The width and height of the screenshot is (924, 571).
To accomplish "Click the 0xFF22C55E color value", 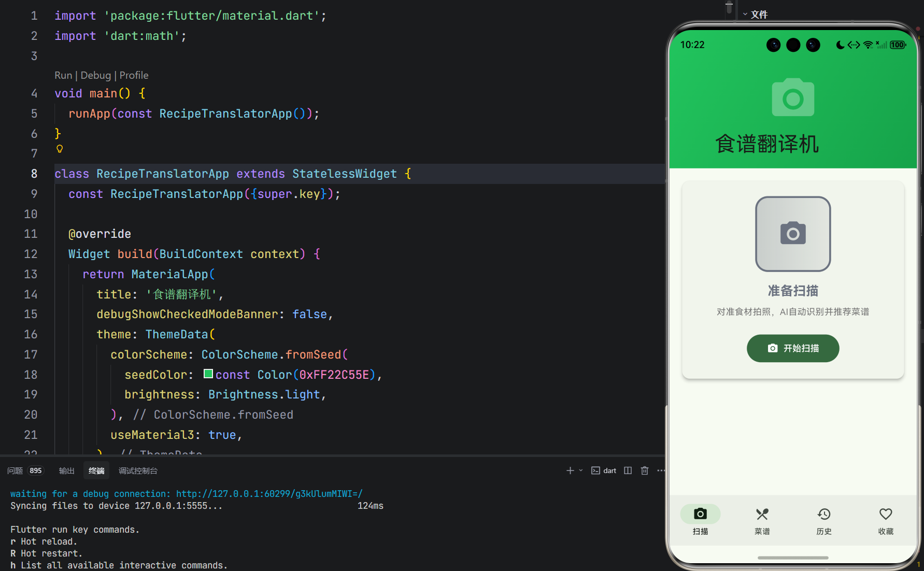I will click(x=334, y=375).
